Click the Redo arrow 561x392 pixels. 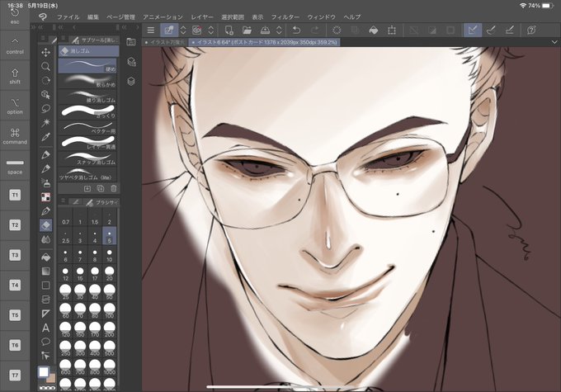315,31
